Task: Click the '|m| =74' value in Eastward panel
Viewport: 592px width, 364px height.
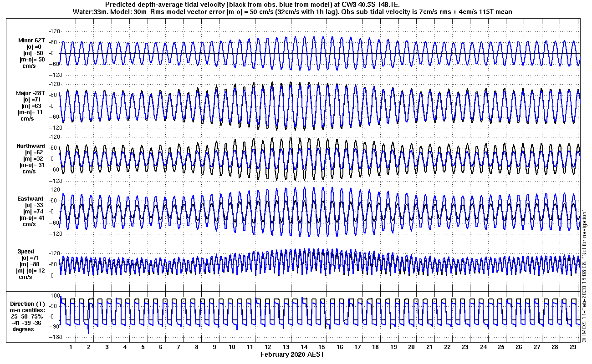Action: click(x=33, y=212)
